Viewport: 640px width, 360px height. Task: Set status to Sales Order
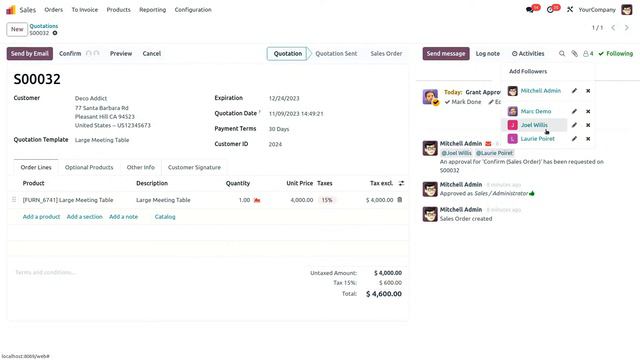(x=386, y=53)
